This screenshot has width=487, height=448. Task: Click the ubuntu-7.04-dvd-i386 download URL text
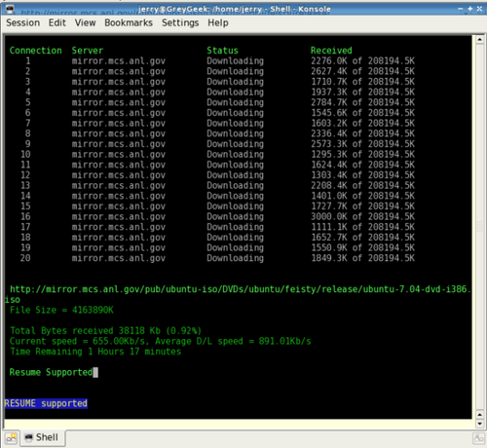point(238,294)
